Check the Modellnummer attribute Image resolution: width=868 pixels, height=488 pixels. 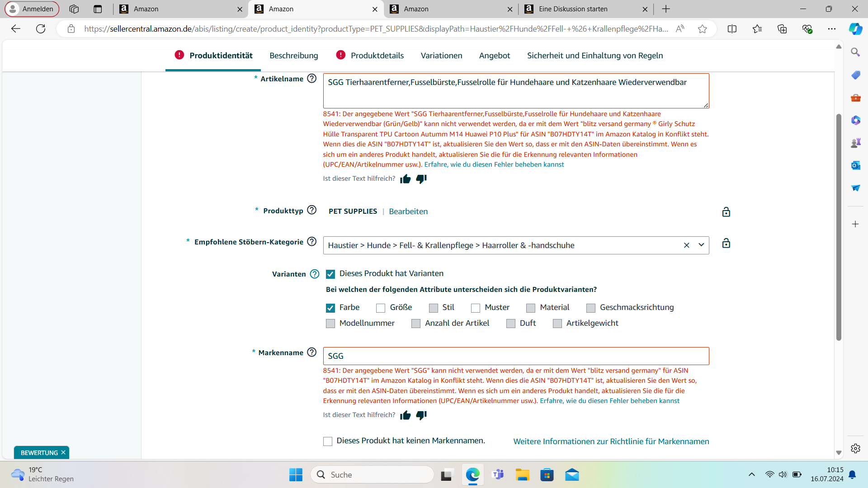(330, 324)
